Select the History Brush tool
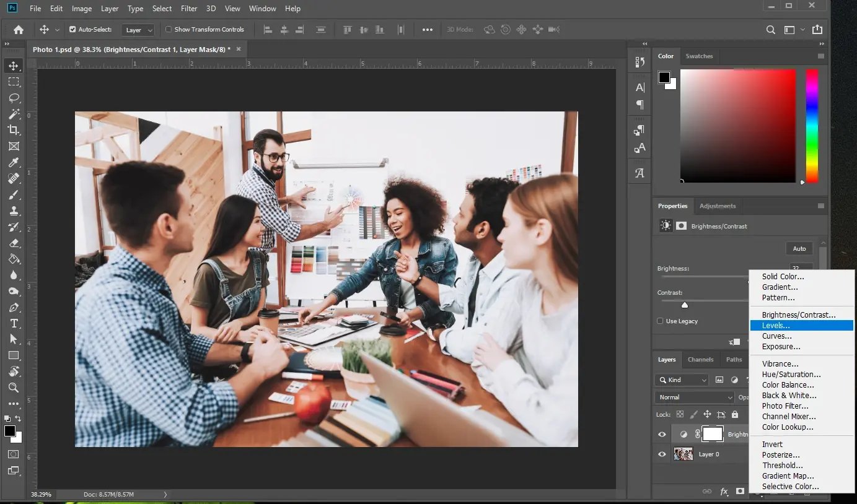Screen dimensions: 857x504 tap(13, 227)
